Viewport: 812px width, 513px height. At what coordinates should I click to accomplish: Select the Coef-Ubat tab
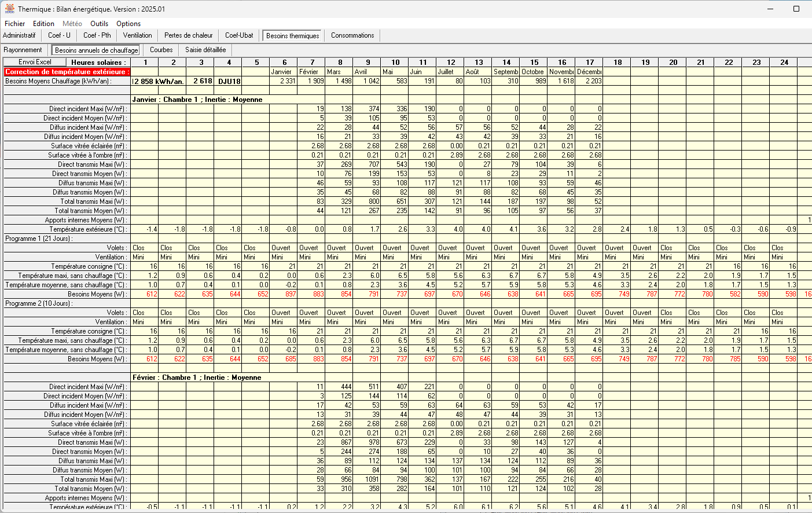pos(238,35)
